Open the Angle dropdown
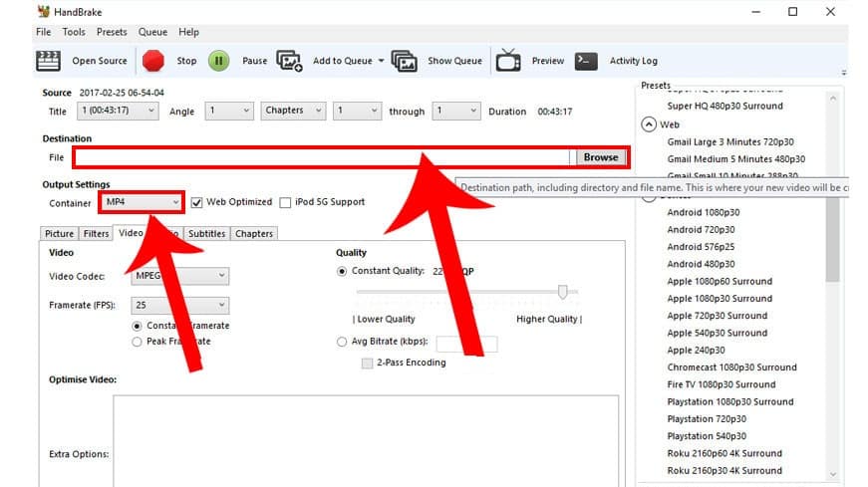Viewport: 868px width, 487px height. pyautogui.click(x=229, y=111)
